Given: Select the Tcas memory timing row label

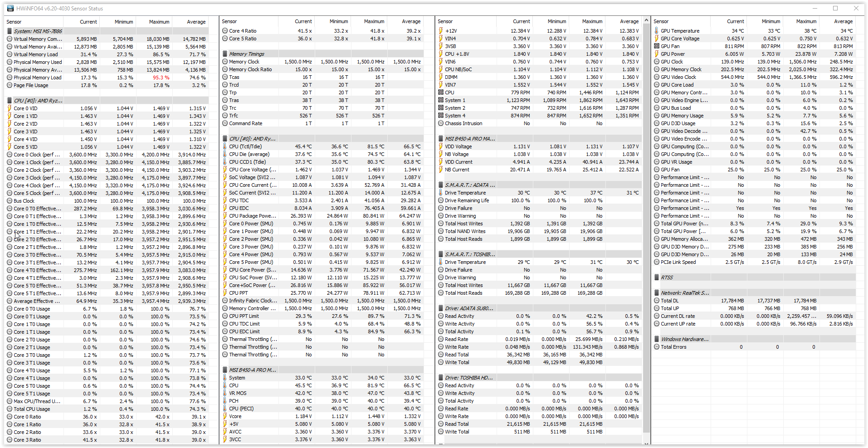Looking at the screenshot, I should tap(234, 77).
